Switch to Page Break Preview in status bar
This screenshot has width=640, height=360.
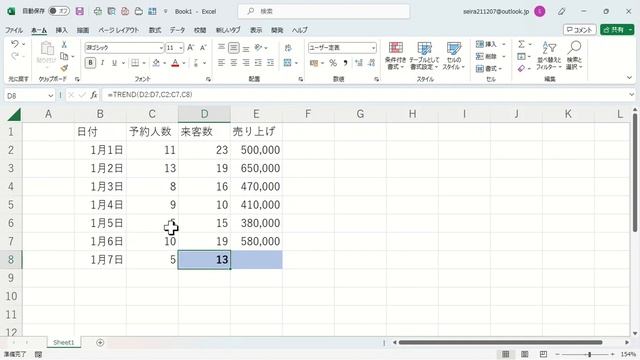(543, 354)
